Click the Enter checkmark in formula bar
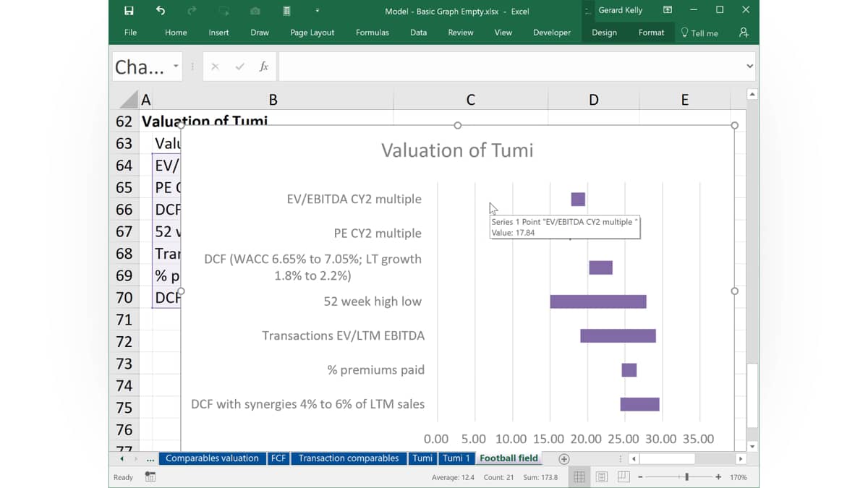The width and height of the screenshot is (868, 488). [x=239, y=67]
